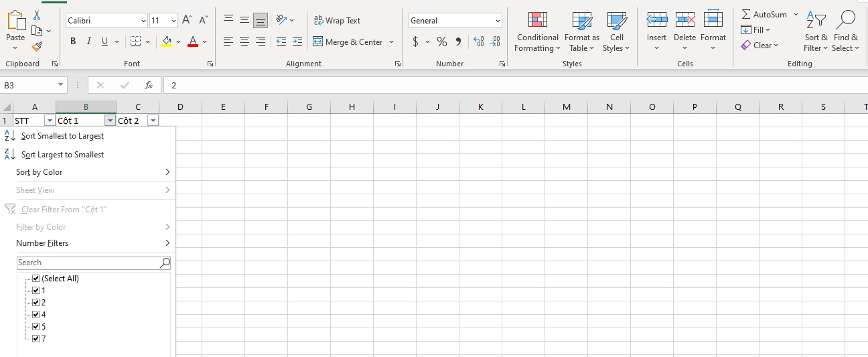
Task: Increase decimal places
Action: (479, 42)
